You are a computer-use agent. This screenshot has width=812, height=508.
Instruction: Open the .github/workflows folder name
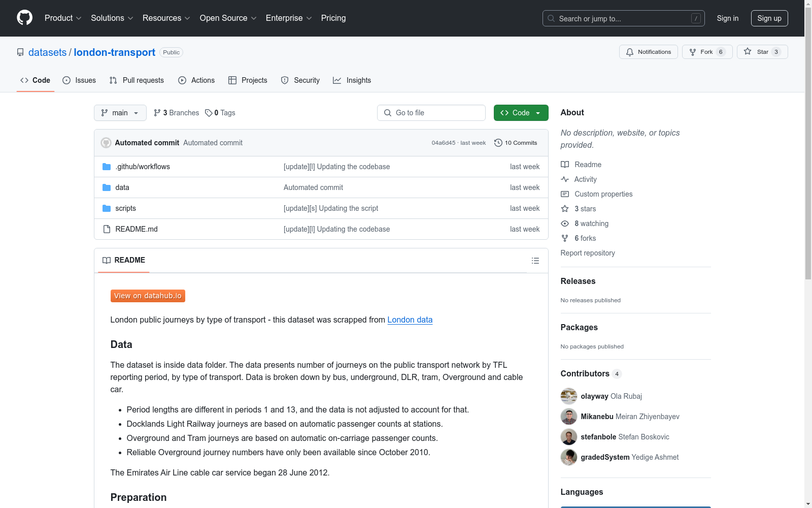click(x=143, y=167)
